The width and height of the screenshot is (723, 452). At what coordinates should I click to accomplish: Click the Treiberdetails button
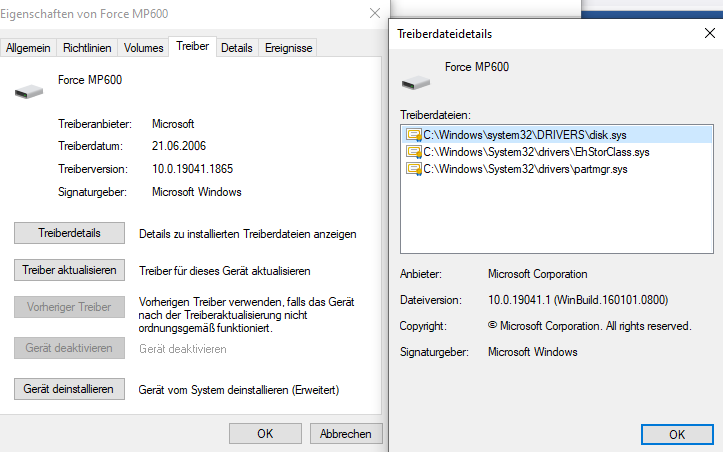pyautogui.click(x=69, y=233)
